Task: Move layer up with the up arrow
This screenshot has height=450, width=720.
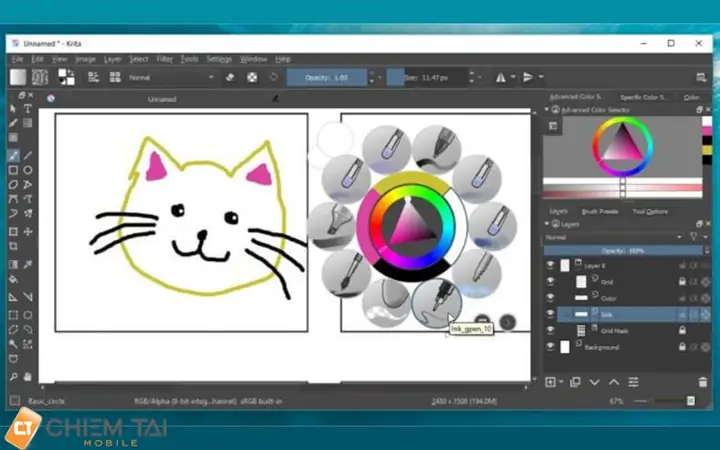Action: [614, 382]
